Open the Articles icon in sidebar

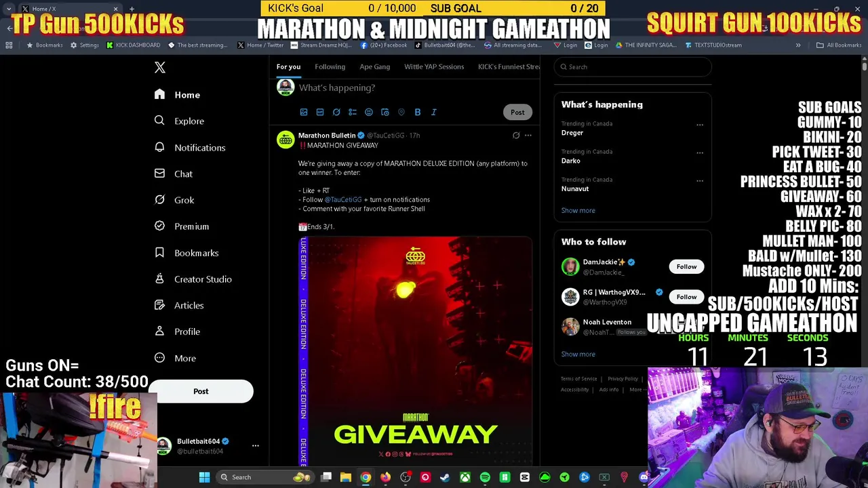159,305
